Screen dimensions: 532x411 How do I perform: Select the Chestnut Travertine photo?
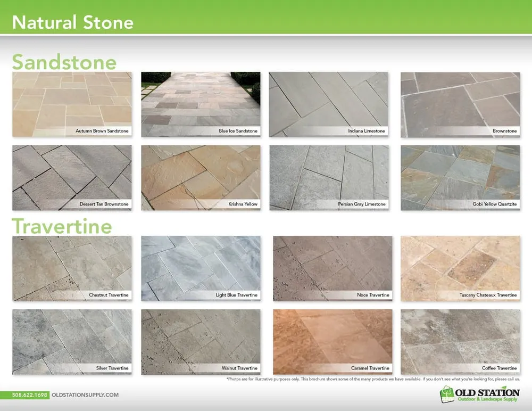pos(72,268)
